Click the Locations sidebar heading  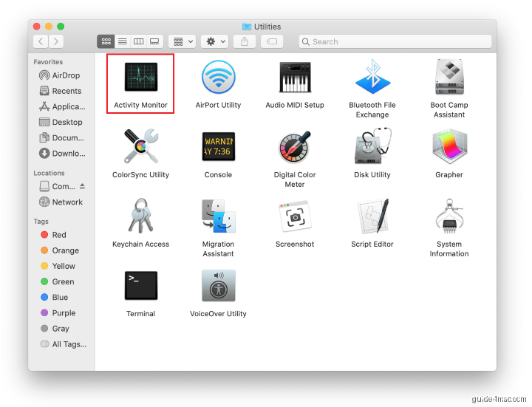point(49,173)
